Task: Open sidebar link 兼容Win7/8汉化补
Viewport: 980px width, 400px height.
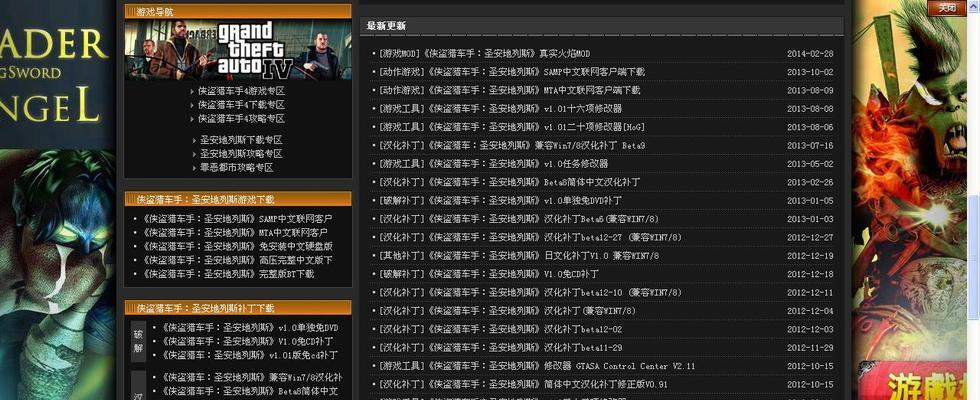Action: point(252,378)
